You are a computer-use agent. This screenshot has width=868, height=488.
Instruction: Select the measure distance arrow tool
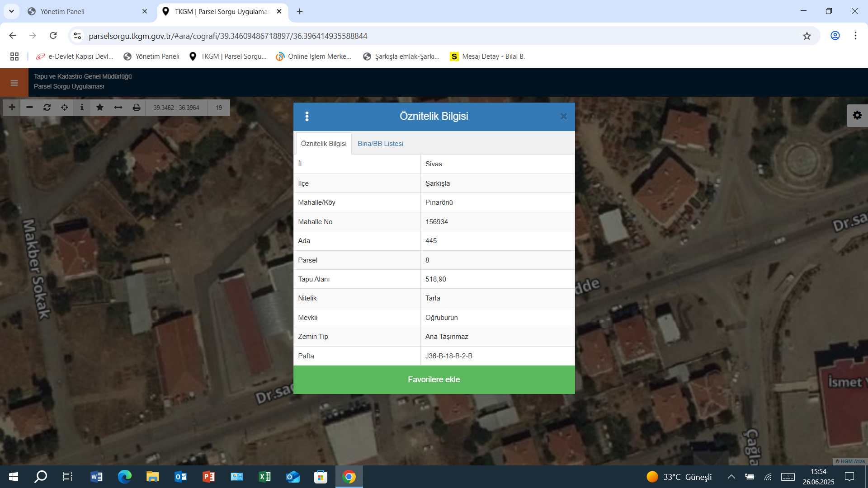[x=118, y=108]
